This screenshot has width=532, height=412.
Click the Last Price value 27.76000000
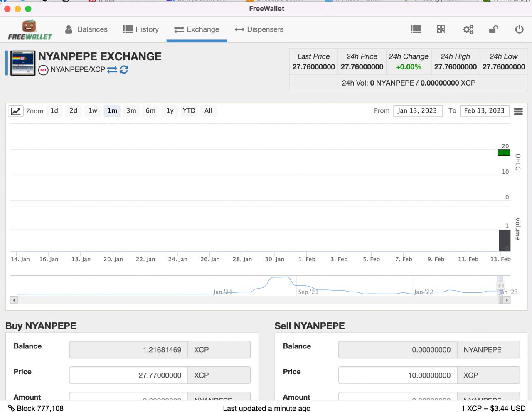pyautogui.click(x=314, y=67)
